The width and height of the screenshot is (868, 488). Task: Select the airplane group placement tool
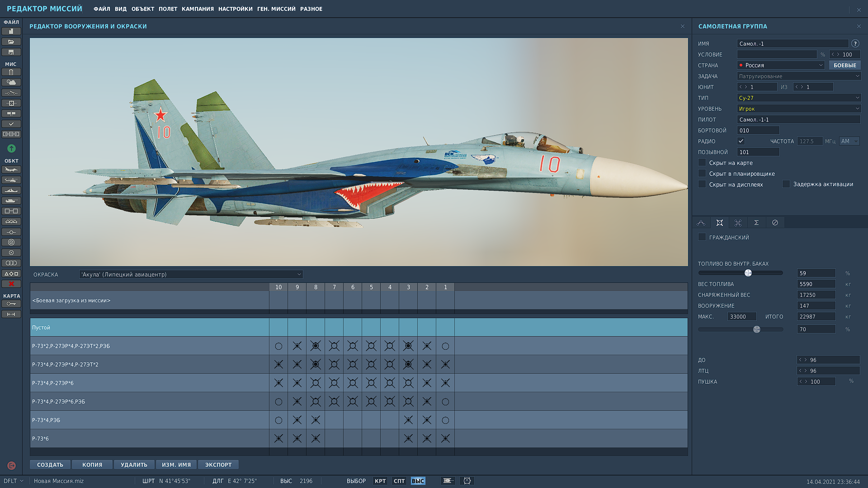pyautogui.click(x=11, y=169)
